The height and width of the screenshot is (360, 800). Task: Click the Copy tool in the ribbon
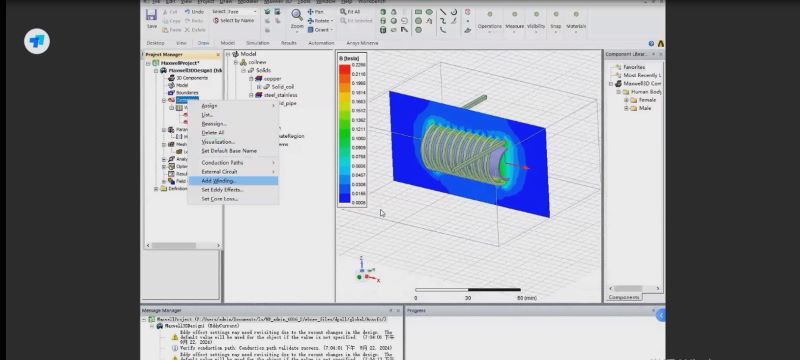[x=171, y=21]
